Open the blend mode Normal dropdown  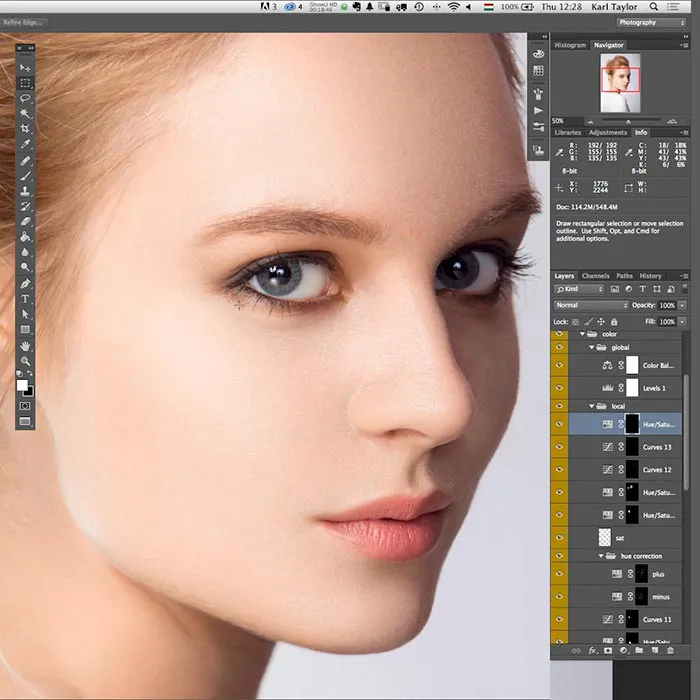(591, 305)
